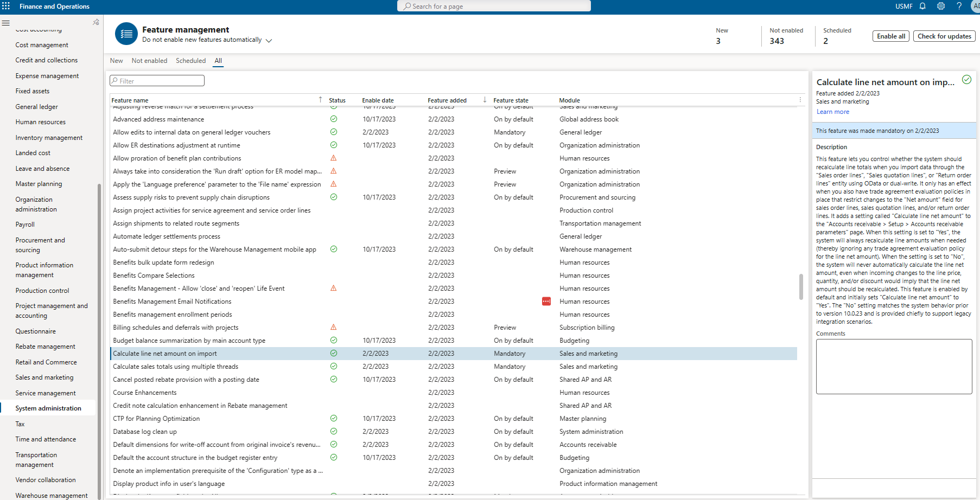Expand the 'Do not enable new features automatically' dropdown
Viewport: 980px width, 500px height.
coord(269,40)
